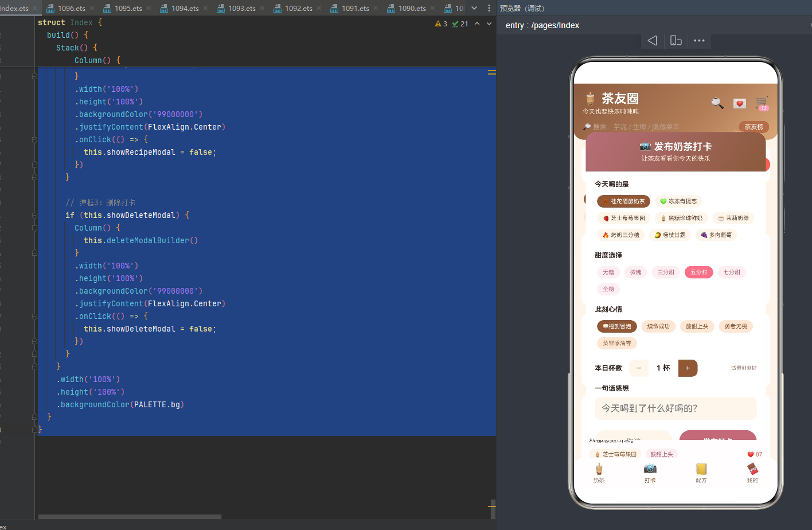
Task: Tap the heart like count 87
Action: (755, 454)
